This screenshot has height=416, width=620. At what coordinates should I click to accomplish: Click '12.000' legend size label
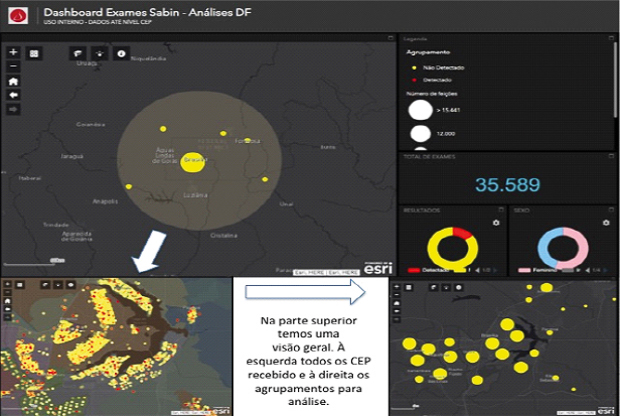click(446, 134)
